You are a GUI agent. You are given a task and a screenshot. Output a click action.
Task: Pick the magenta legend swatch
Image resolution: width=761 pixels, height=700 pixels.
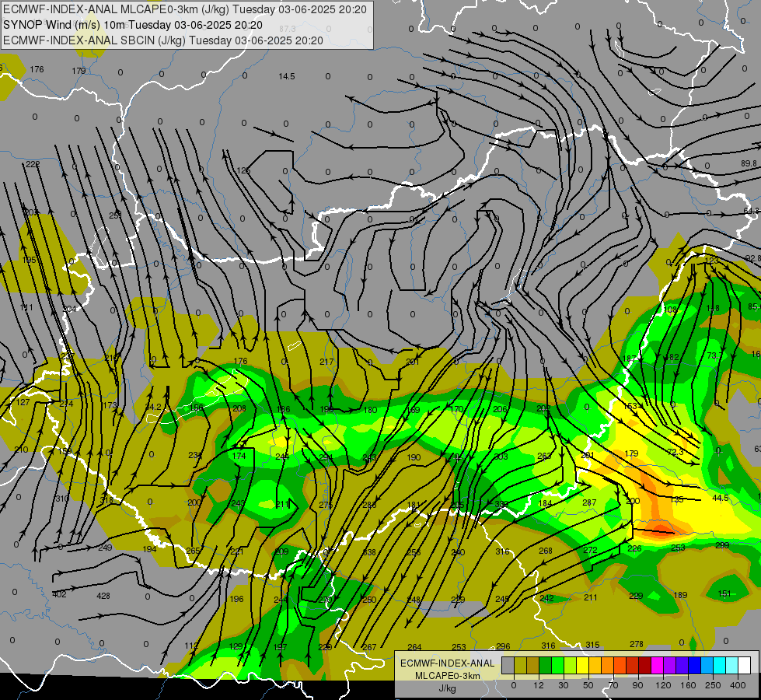click(x=657, y=665)
